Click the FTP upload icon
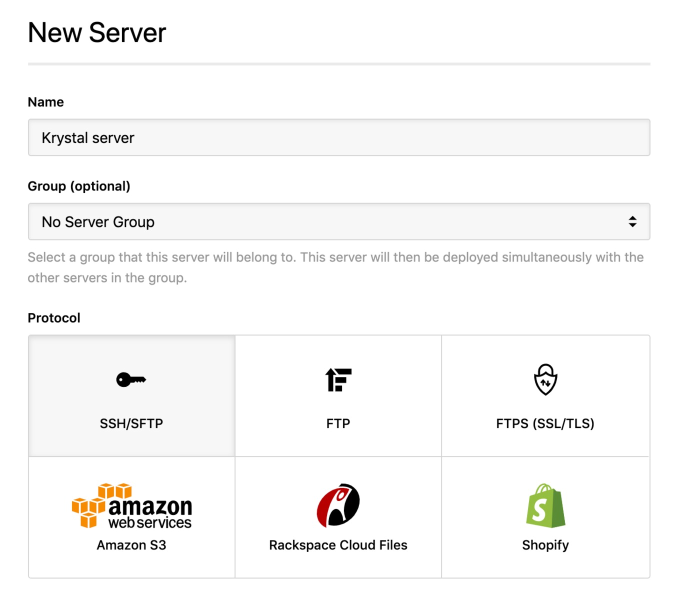 (338, 380)
